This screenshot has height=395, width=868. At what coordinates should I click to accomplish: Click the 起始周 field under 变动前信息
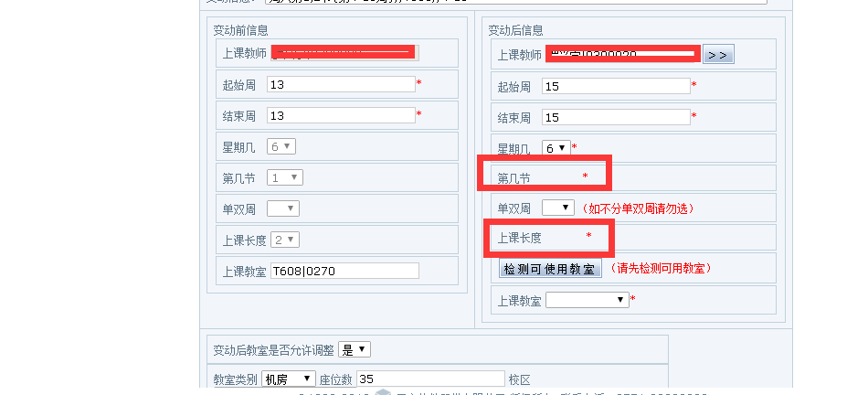341,84
